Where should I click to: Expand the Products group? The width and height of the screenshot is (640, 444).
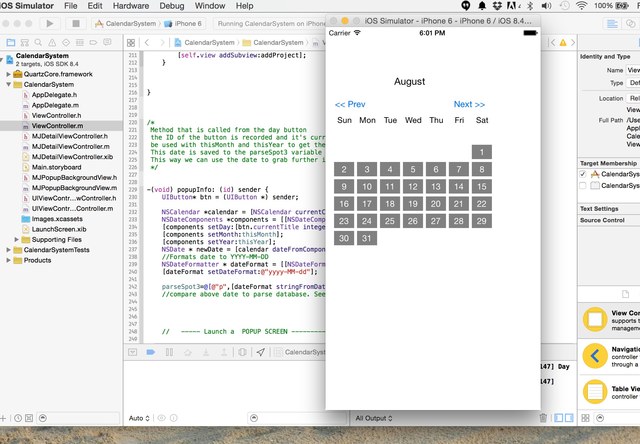(8, 260)
